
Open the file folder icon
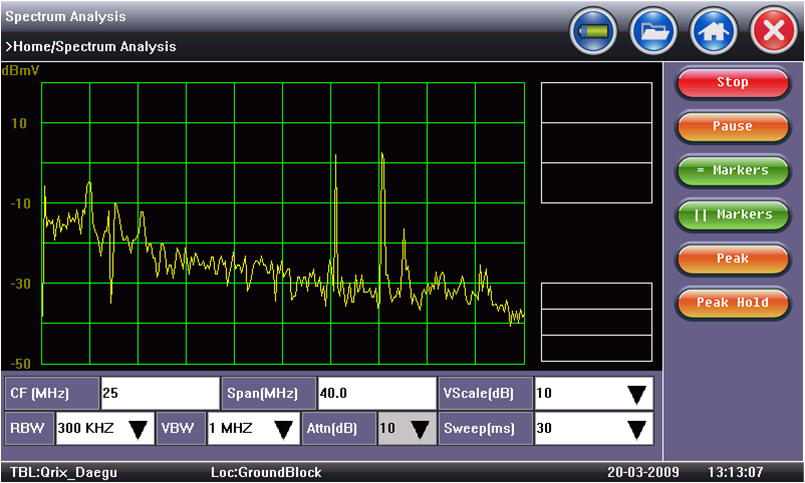coord(654,31)
